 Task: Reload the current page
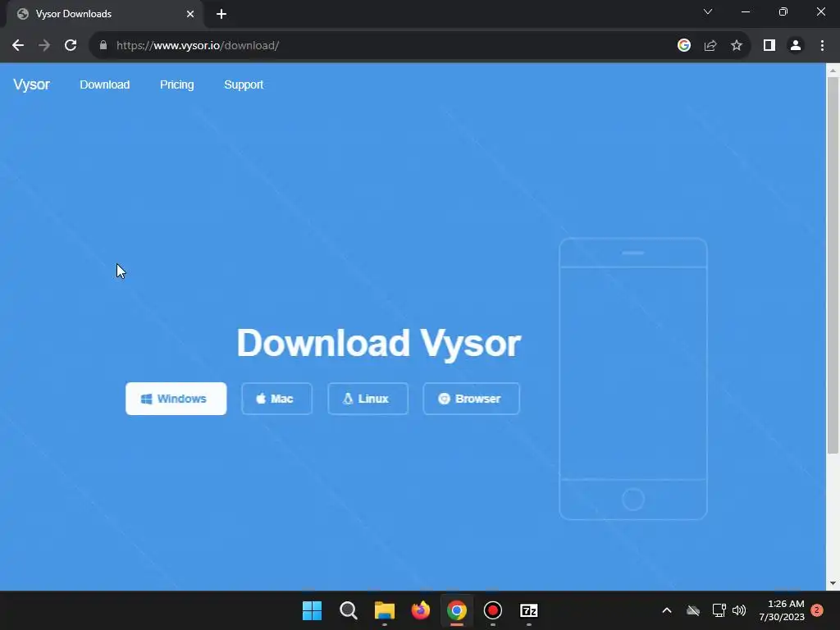[71, 46]
